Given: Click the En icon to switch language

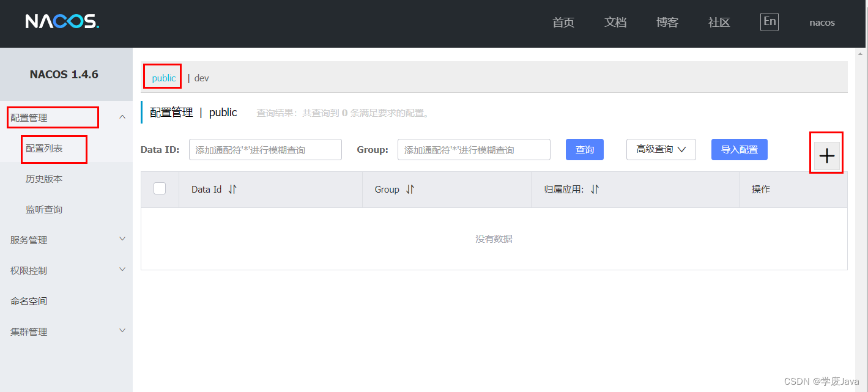Looking at the screenshot, I should [769, 21].
